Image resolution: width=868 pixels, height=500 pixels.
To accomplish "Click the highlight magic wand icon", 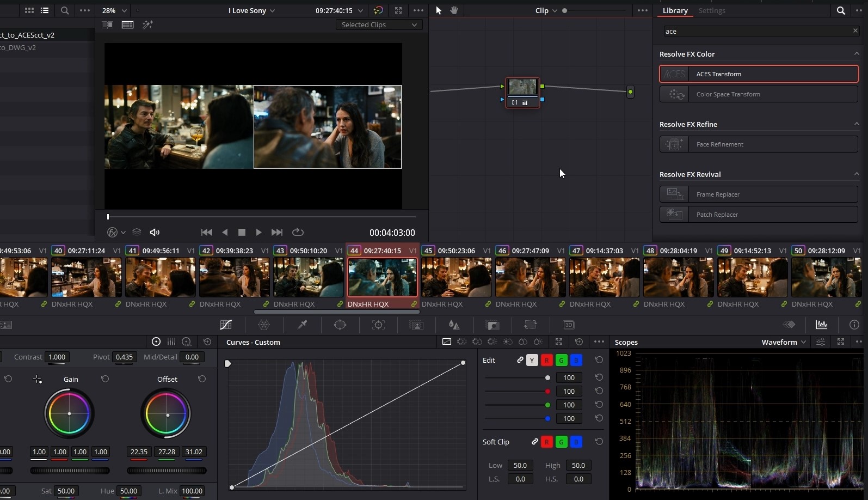I will click(x=147, y=25).
